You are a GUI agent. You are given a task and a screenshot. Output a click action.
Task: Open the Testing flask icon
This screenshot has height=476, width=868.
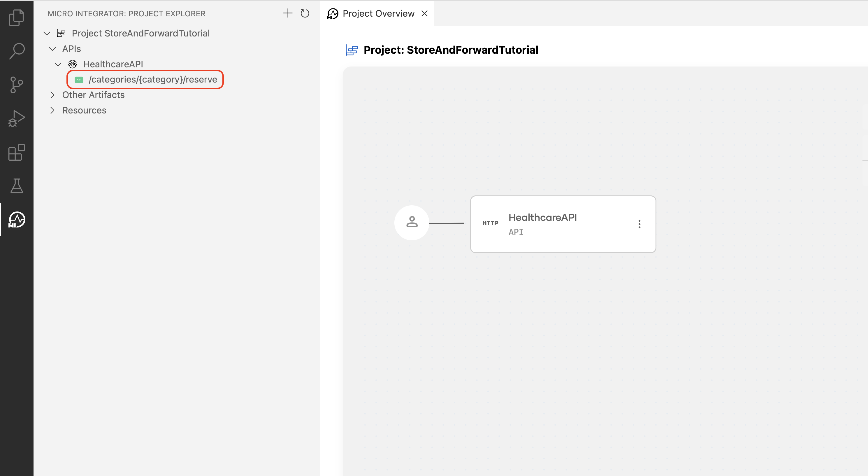coord(16,186)
